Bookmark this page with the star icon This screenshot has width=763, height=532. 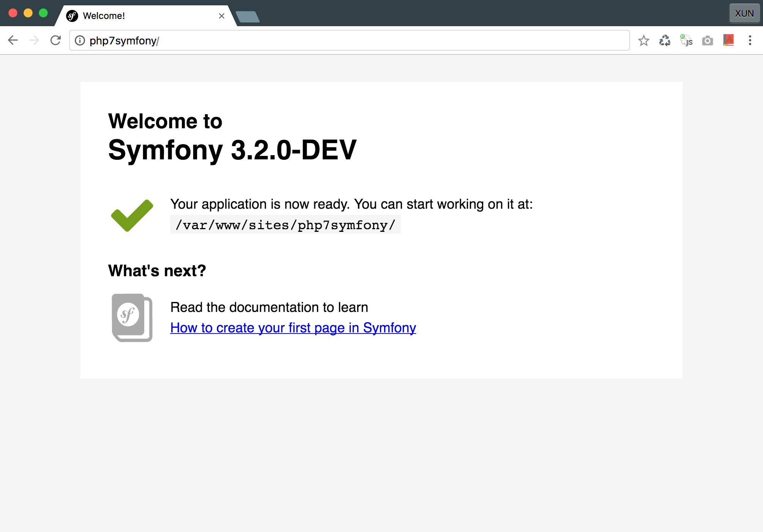point(643,41)
